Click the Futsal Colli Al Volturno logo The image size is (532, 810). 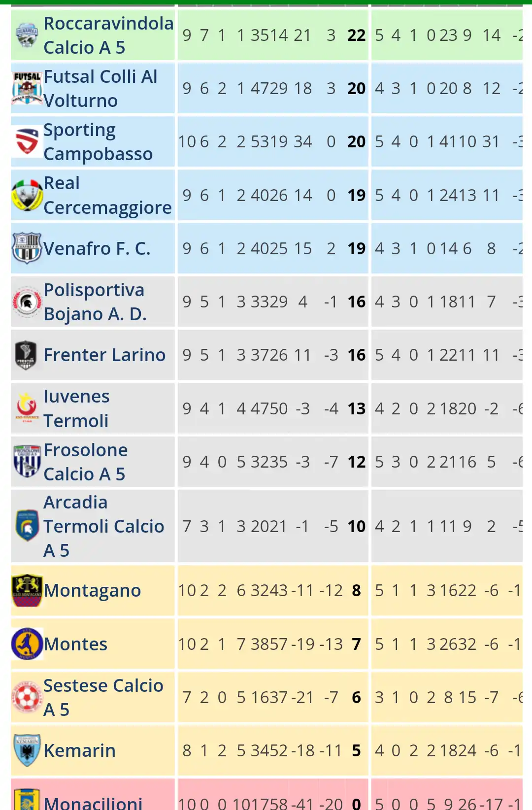click(x=27, y=89)
